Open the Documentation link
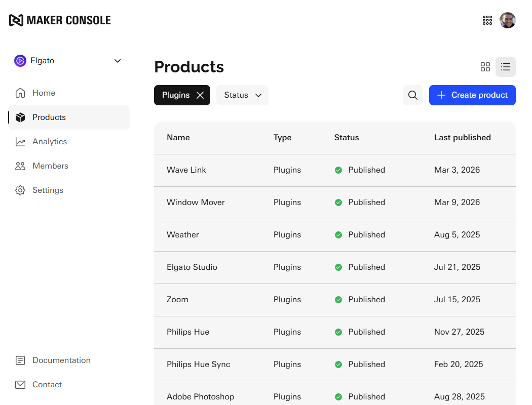Image resolution: width=532 pixels, height=405 pixels. pyautogui.click(x=61, y=360)
